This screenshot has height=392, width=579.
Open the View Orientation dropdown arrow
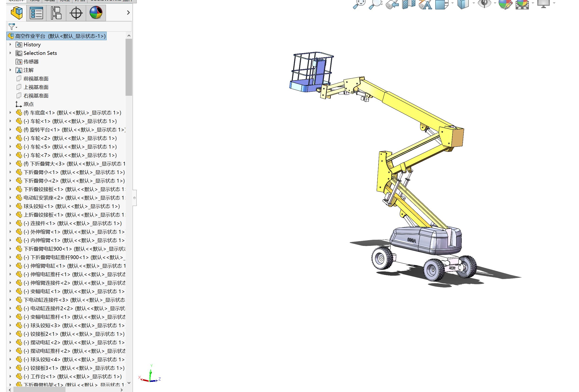click(x=453, y=3)
